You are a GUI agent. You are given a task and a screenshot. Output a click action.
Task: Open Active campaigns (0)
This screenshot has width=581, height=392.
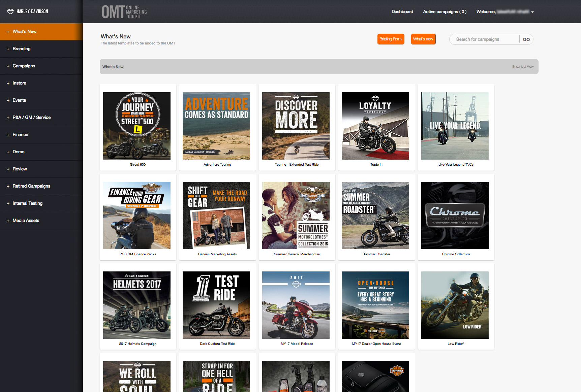(445, 12)
